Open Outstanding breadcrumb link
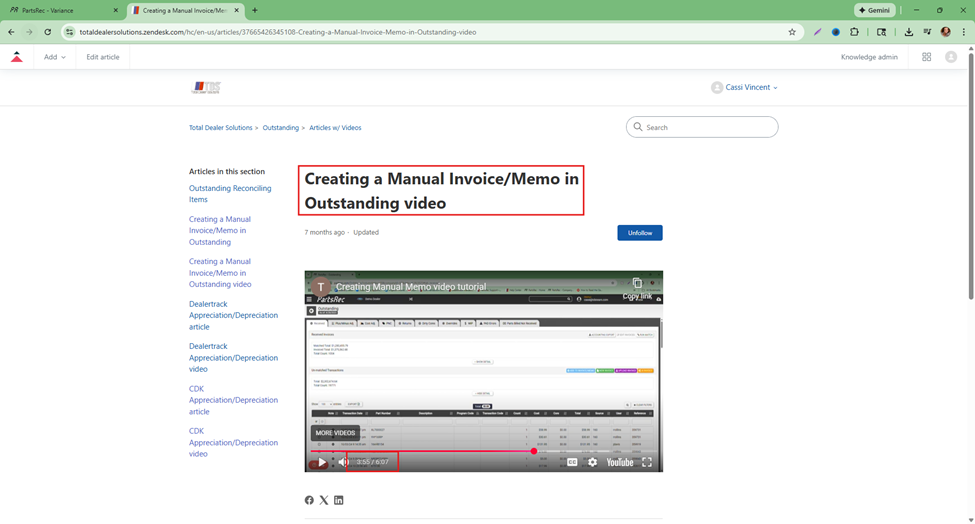The height and width of the screenshot is (524, 975). pyautogui.click(x=280, y=127)
